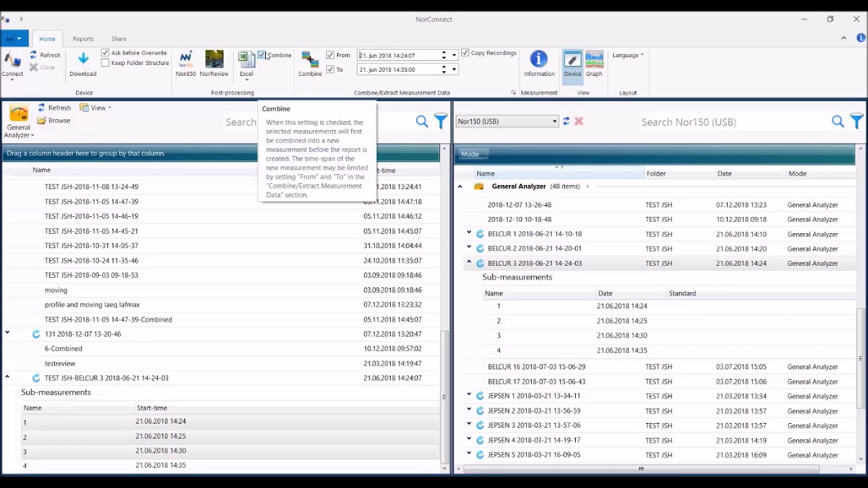Viewport: 868px width, 488px height.
Task: Click the Download arrow icon
Action: coord(83,59)
